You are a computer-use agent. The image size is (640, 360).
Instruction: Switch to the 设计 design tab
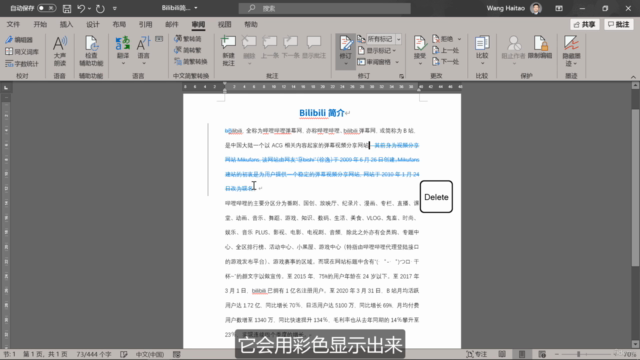(93, 24)
